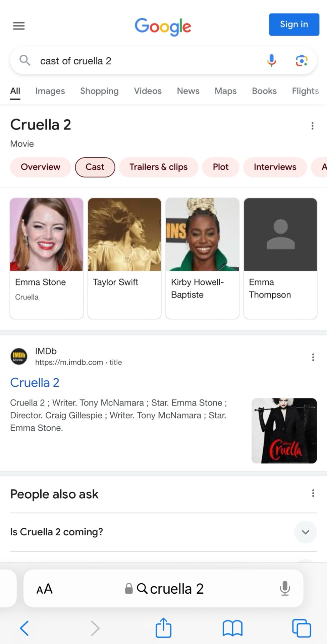
Task: Open Safari AA reader settings
Action: 44,589
